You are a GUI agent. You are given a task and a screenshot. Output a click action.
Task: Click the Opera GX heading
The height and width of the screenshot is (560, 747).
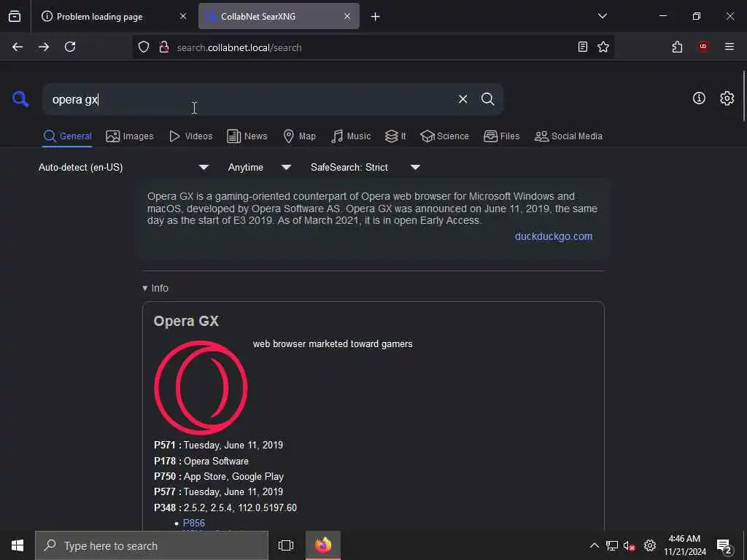(186, 321)
